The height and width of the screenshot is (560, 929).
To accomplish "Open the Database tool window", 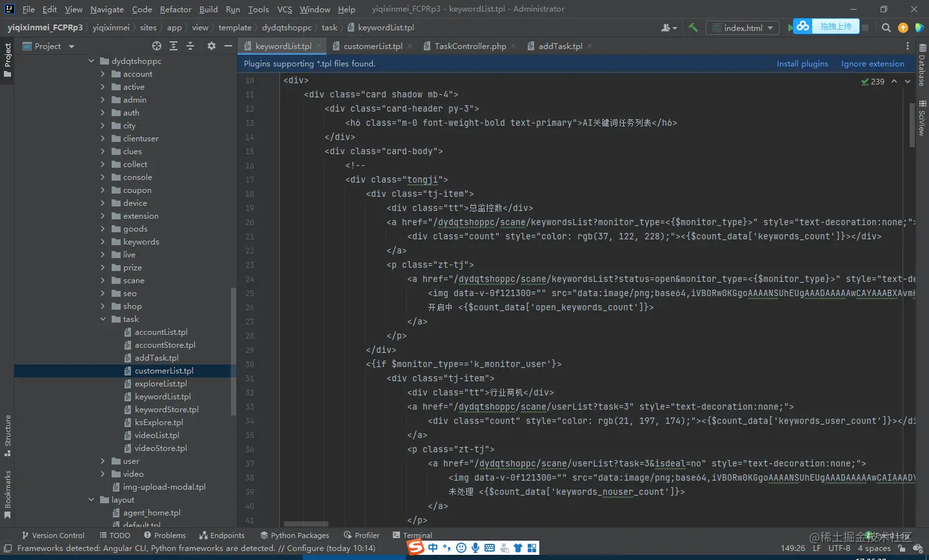I will pos(922,65).
